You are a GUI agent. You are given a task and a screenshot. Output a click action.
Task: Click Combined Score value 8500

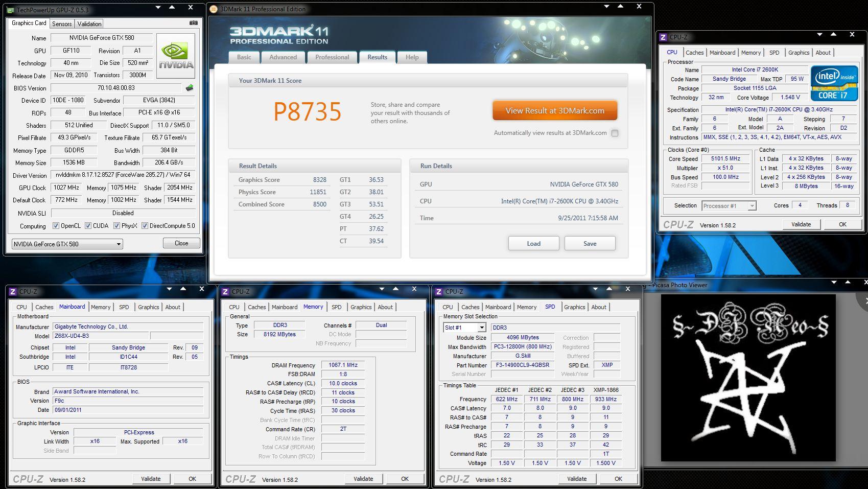pos(320,204)
